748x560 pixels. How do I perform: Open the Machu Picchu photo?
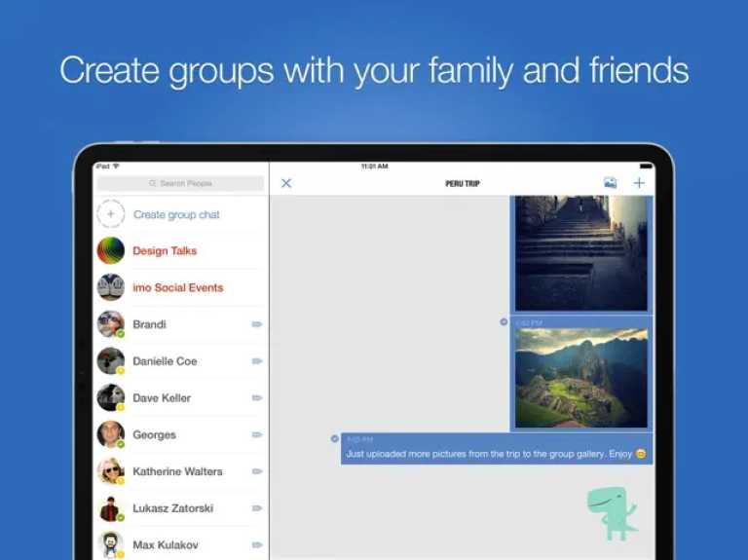click(580, 377)
